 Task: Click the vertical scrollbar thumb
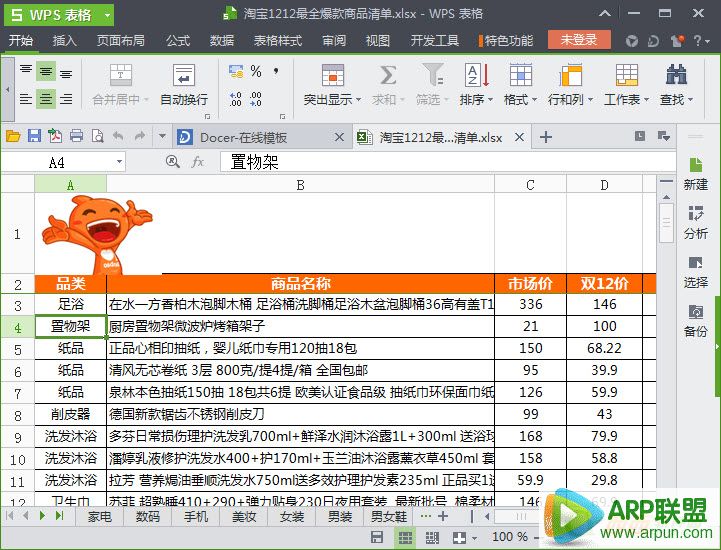pos(666,223)
